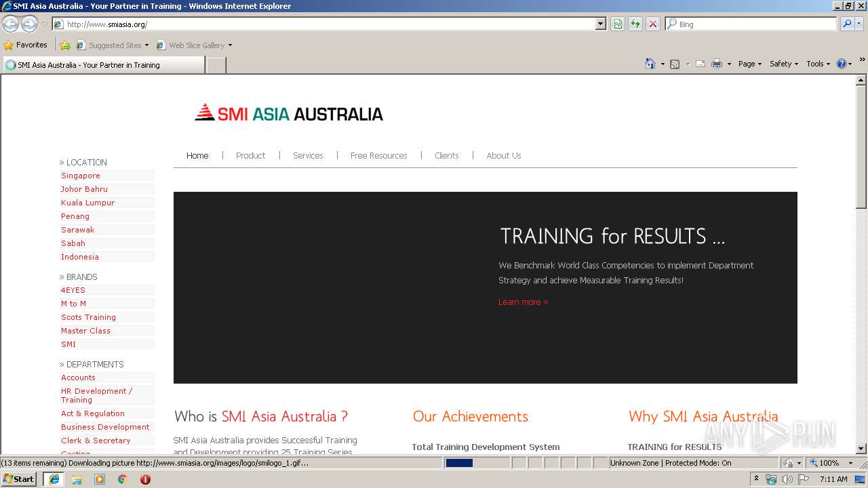The image size is (868, 488).
Task: Open the Page menu dropdown
Action: click(x=749, y=64)
